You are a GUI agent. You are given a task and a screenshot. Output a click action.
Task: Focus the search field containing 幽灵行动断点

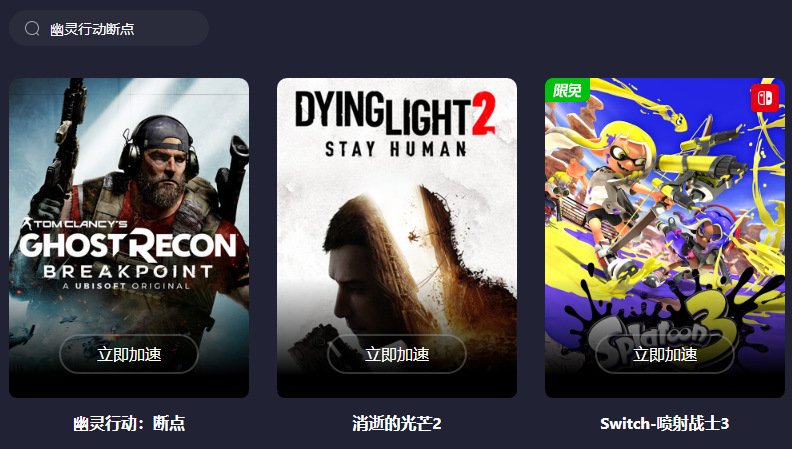[x=109, y=28]
